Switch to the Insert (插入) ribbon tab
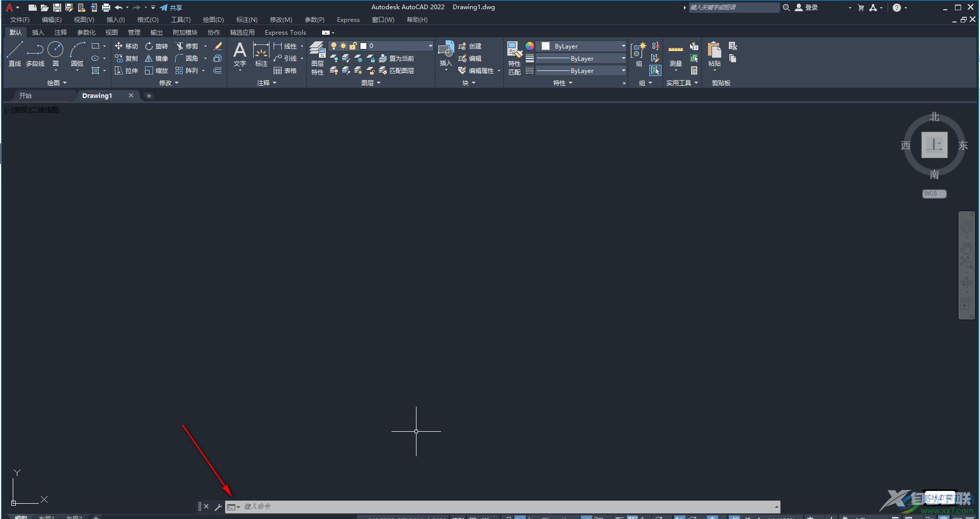Viewport: 980px width, 519px height. (x=38, y=32)
